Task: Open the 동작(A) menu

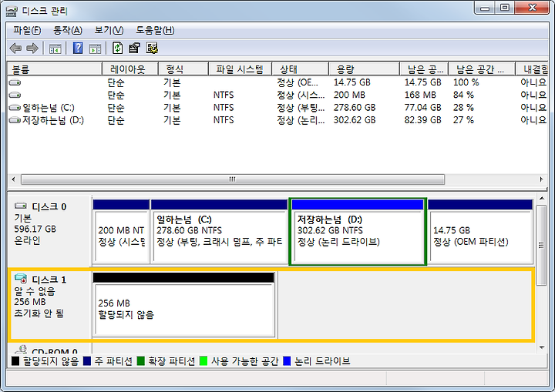Action: 68,31
